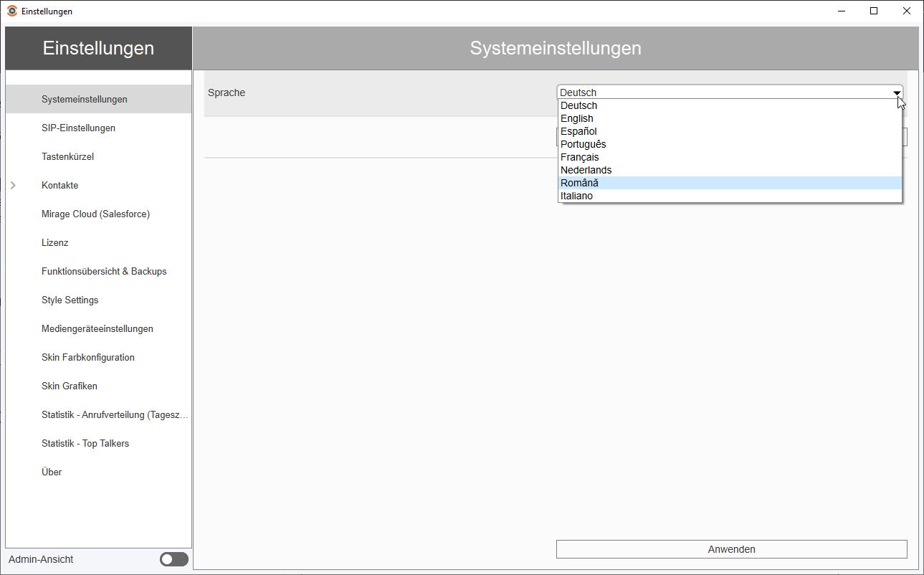924x575 pixels.
Task: Open the Über page
Action: (x=99, y=472)
